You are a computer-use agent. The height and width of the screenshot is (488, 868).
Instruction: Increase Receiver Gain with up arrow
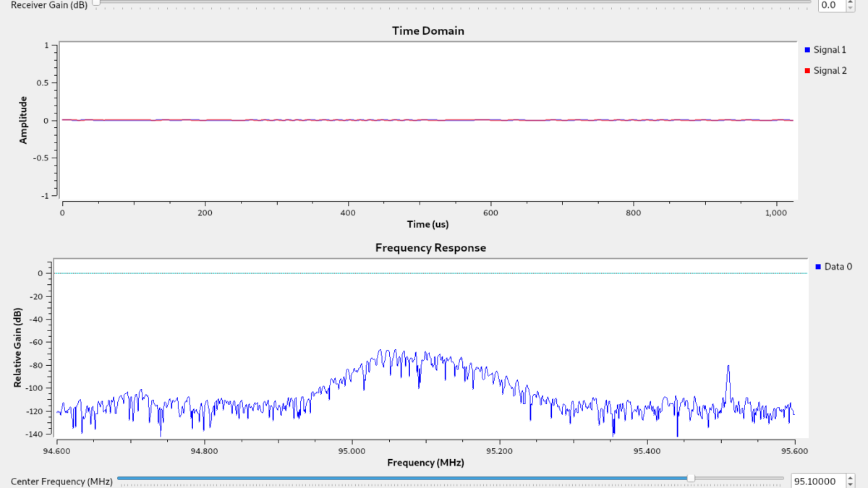850,2
